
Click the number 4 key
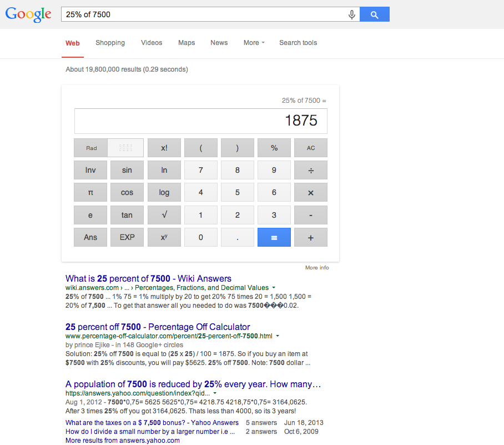click(201, 192)
